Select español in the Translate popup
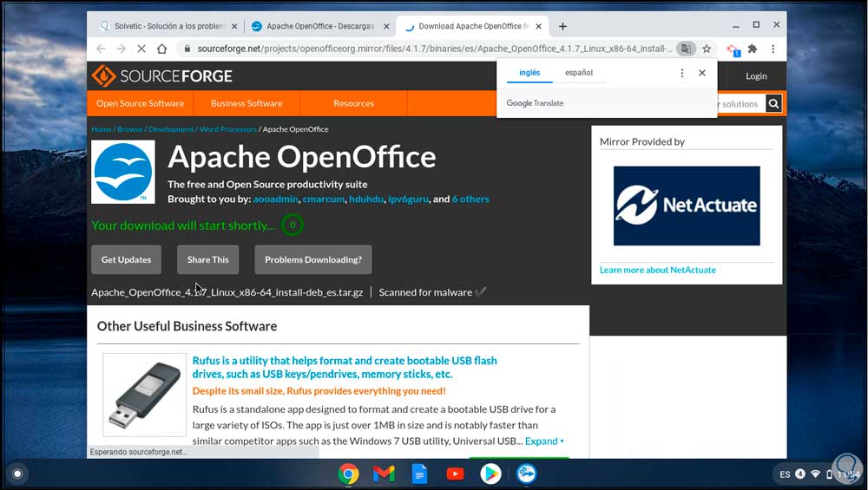This screenshot has width=868, height=490. [579, 73]
